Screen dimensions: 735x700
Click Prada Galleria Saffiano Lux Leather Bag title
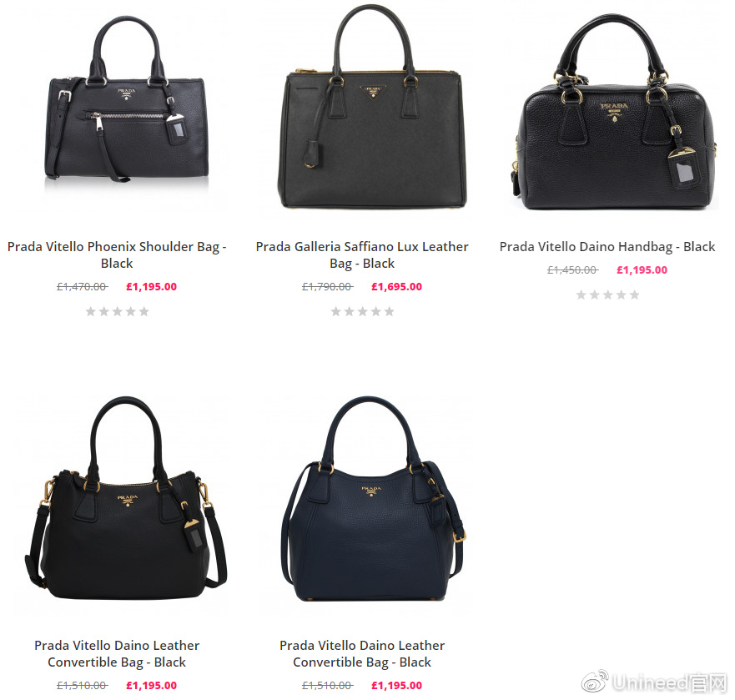coord(362,254)
